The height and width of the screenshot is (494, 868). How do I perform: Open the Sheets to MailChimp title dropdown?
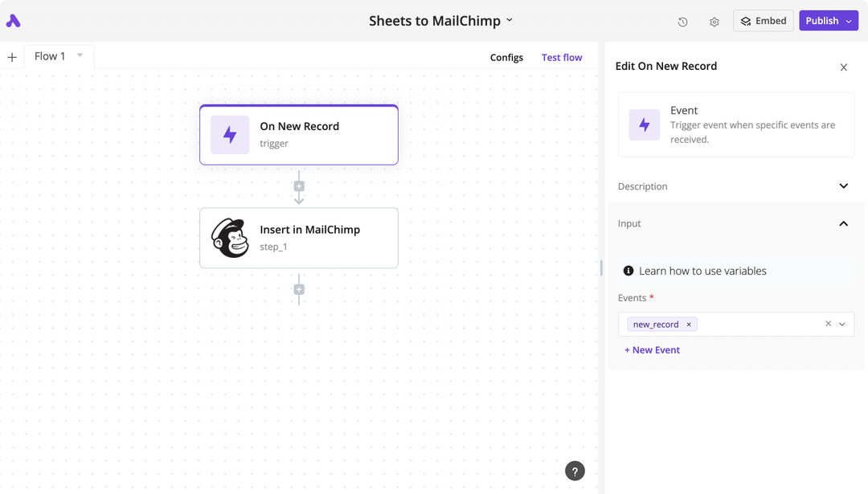[509, 21]
